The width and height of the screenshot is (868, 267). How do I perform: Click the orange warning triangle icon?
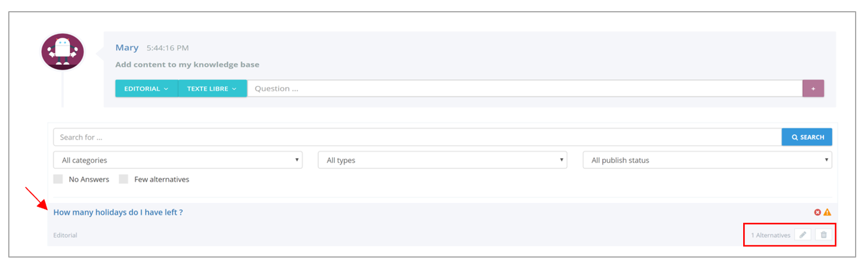tap(827, 212)
